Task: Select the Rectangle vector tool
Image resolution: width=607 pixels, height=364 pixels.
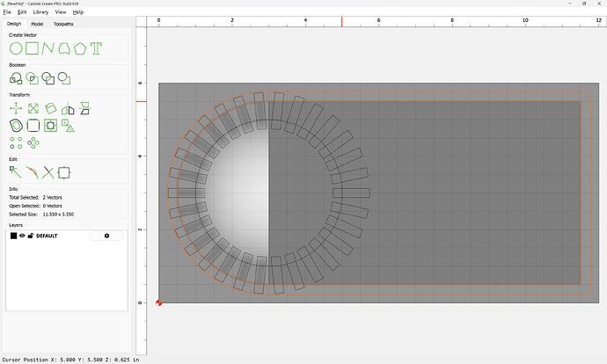Action: (x=32, y=48)
